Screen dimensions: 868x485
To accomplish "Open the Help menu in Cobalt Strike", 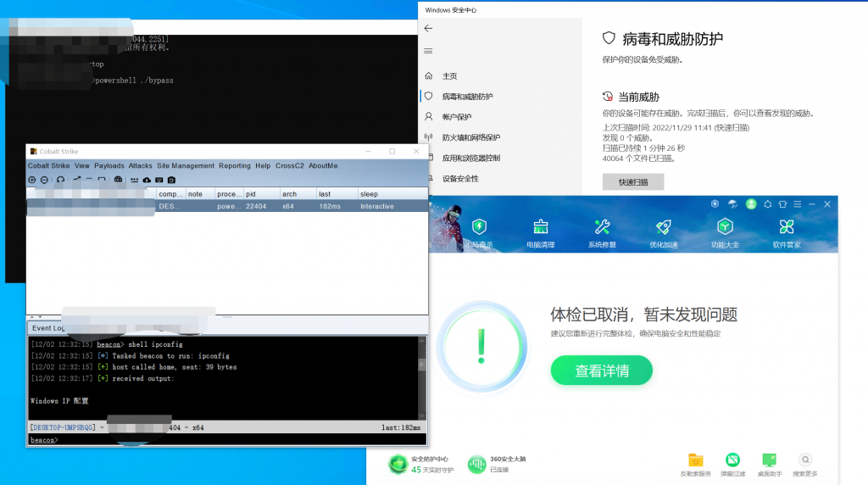I will coord(263,165).
